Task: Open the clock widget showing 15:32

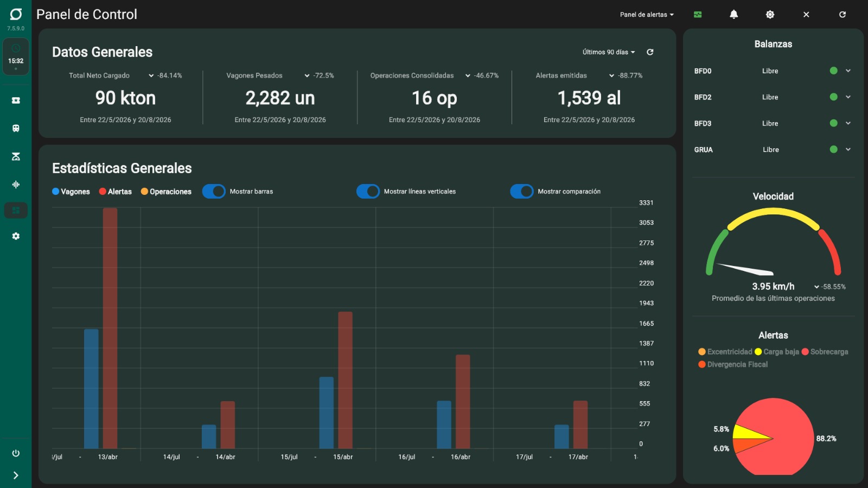Action: click(16, 56)
